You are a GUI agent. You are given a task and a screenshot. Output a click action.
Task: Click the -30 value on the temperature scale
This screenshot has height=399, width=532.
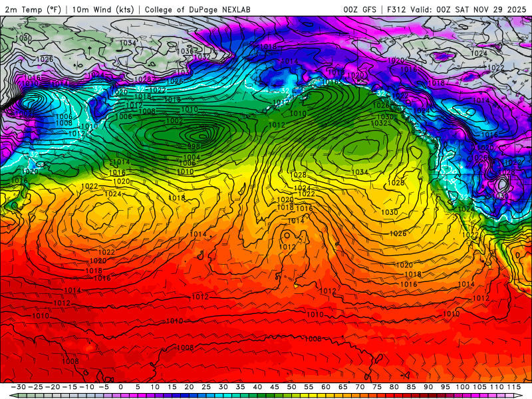pyautogui.click(x=19, y=387)
